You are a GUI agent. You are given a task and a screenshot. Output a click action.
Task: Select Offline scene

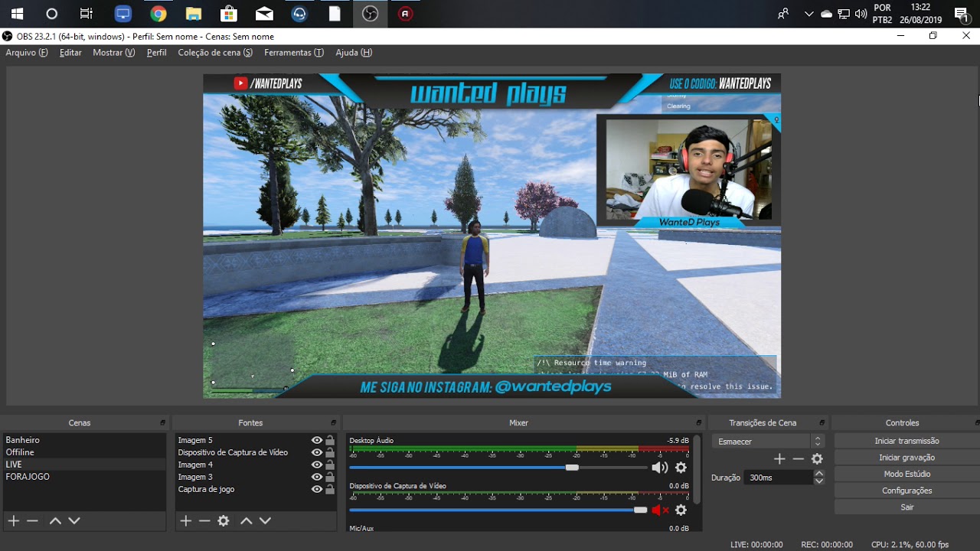[x=84, y=452]
